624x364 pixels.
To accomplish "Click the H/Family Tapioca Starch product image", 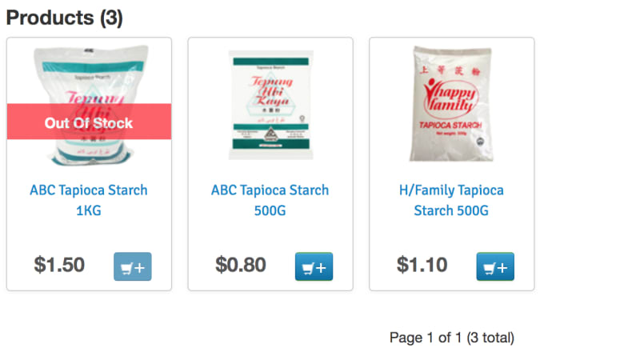I will click(451, 104).
